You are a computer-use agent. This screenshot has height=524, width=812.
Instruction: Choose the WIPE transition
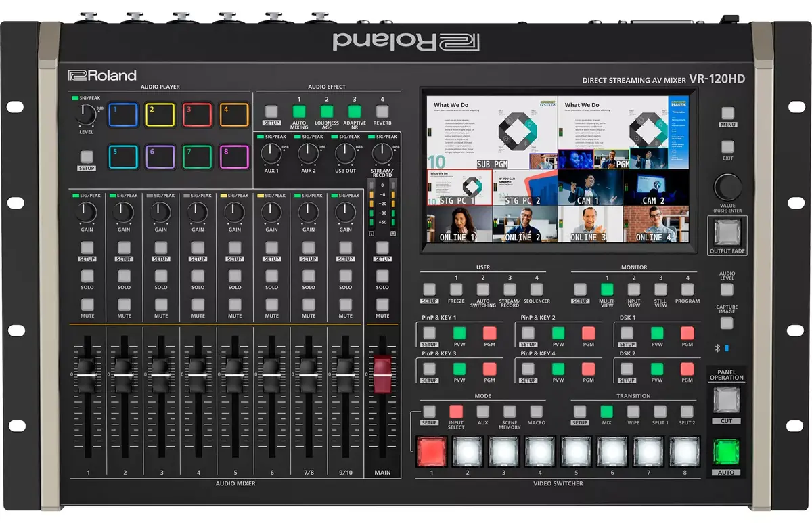tap(633, 412)
